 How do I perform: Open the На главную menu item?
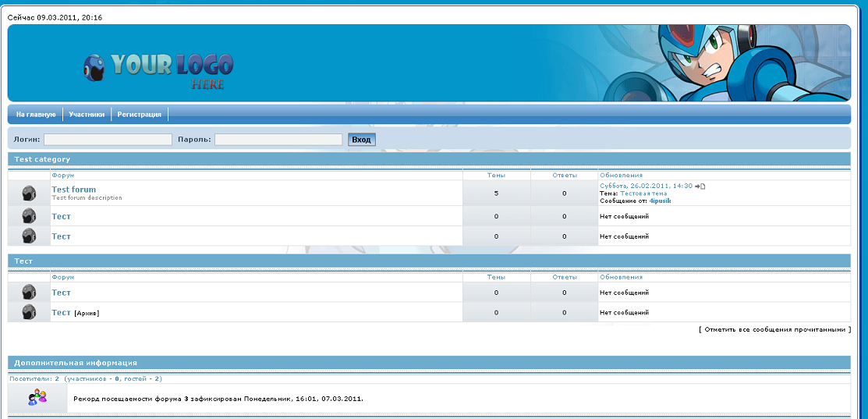[x=36, y=115]
